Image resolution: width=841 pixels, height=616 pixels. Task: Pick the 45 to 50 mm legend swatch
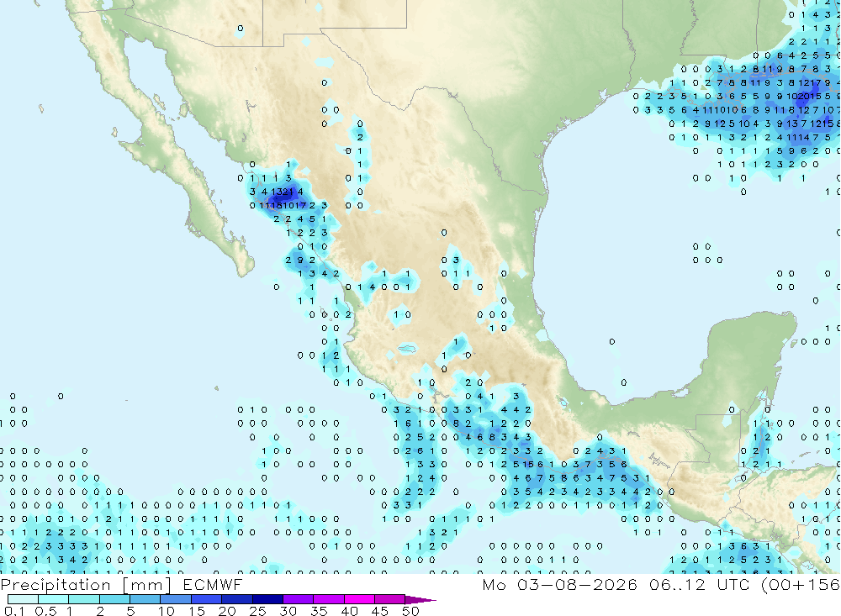(x=389, y=599)
